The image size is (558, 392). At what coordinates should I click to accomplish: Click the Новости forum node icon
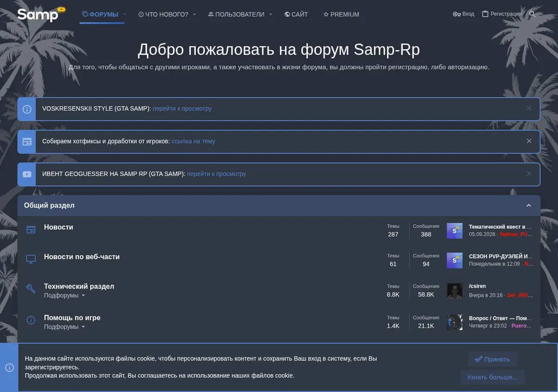[x=31, y=229]
